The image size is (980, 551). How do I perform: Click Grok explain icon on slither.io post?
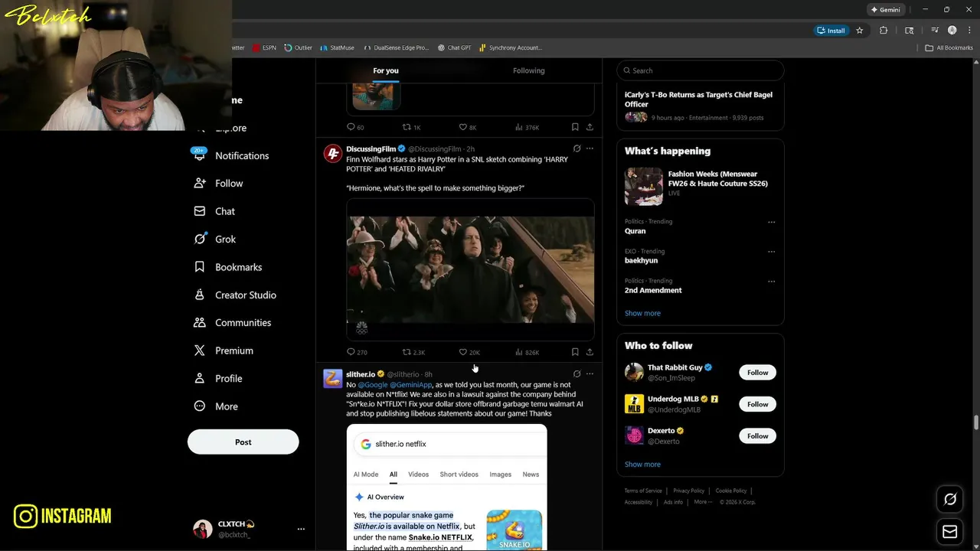(577, 374)
